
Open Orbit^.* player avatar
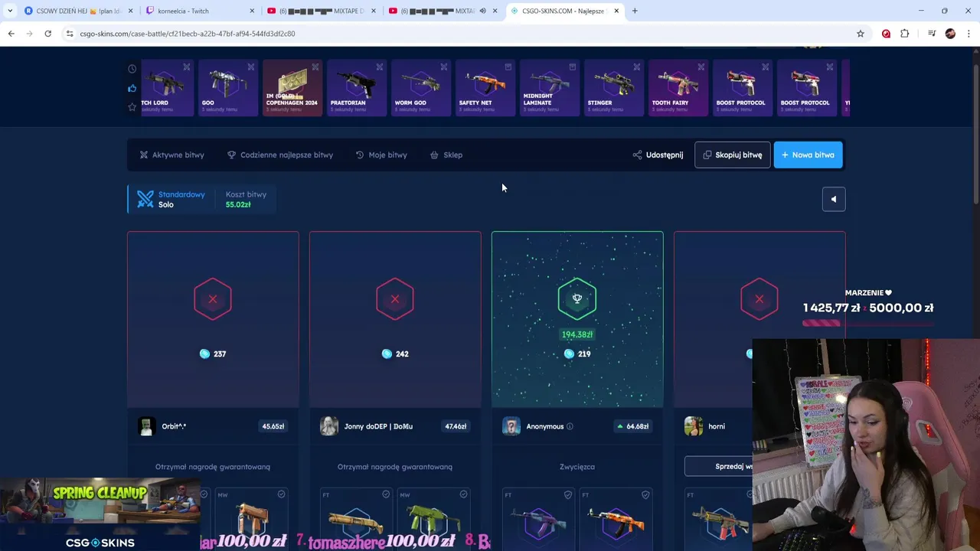click(146, 426)
